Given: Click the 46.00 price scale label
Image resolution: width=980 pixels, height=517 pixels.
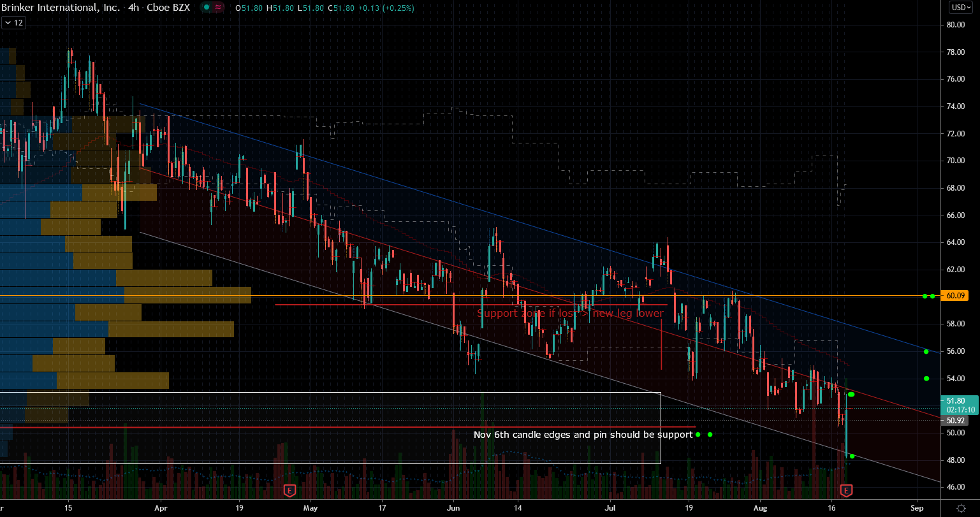Looking at the screenshot, I should tap(954, 487).
